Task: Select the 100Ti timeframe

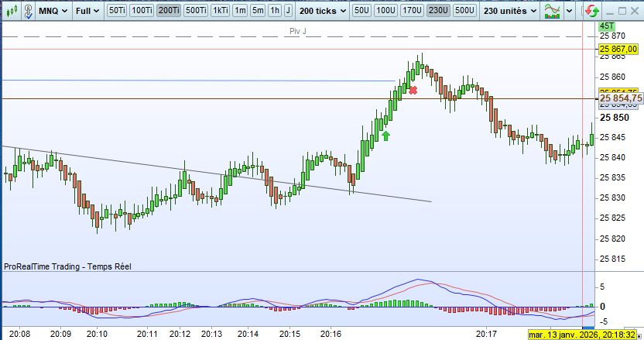Action: pos(142,10)
